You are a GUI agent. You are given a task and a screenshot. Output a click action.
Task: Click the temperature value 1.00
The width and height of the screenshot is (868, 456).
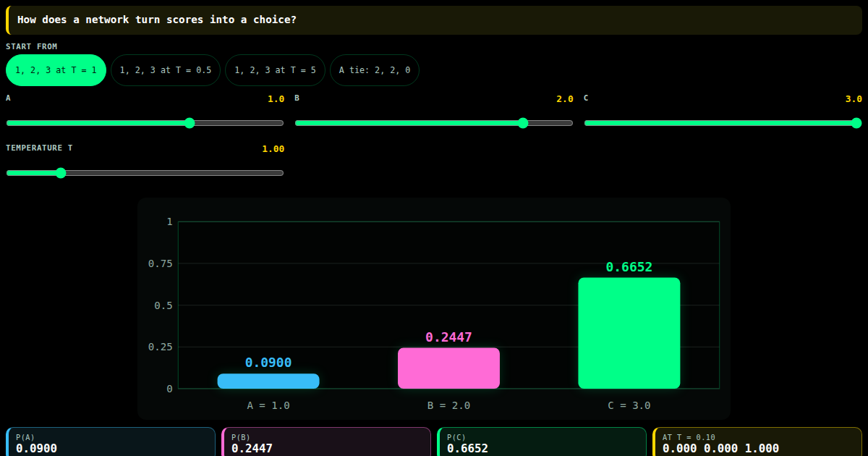tap(273, 149)
